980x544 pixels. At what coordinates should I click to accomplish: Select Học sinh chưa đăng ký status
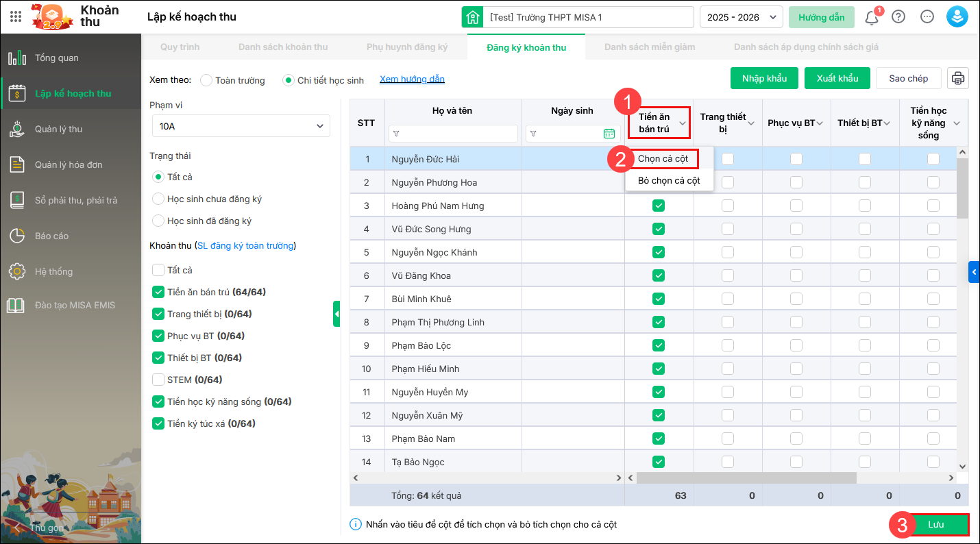pos(158,199)
